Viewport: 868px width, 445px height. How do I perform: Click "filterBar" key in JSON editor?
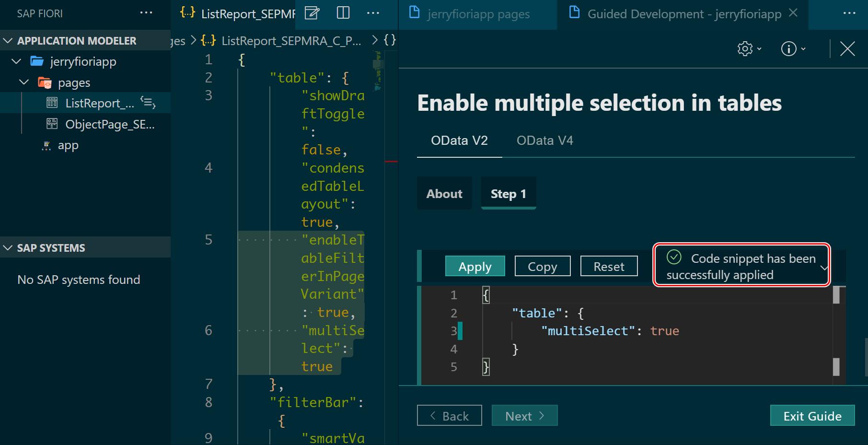pyautogui.click(x=313, y=402)
